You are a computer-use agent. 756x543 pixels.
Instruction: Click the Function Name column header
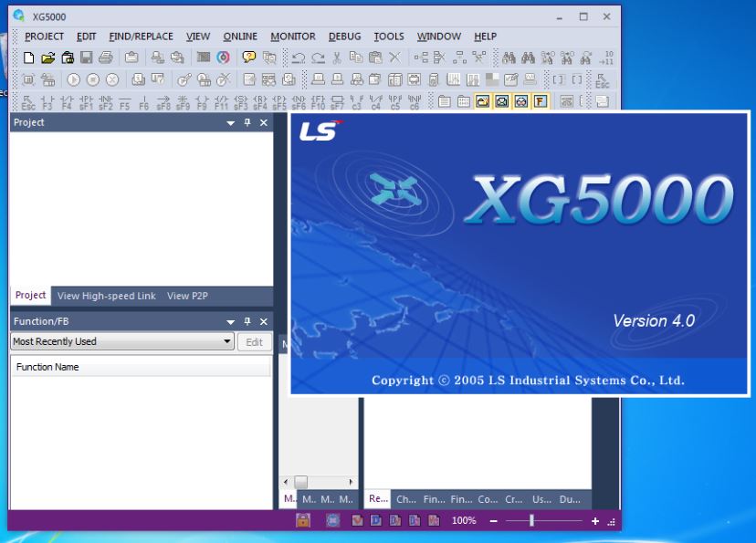(141, 367)
